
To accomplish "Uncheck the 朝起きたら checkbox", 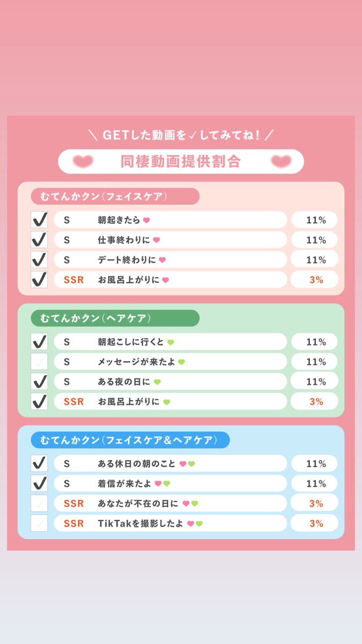I will (39, 220).
